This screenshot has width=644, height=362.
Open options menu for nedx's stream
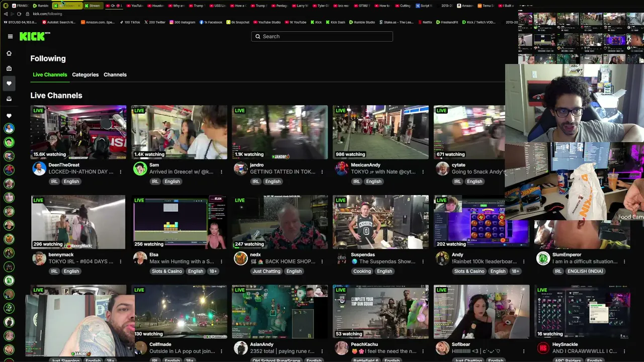pos(322,261)
